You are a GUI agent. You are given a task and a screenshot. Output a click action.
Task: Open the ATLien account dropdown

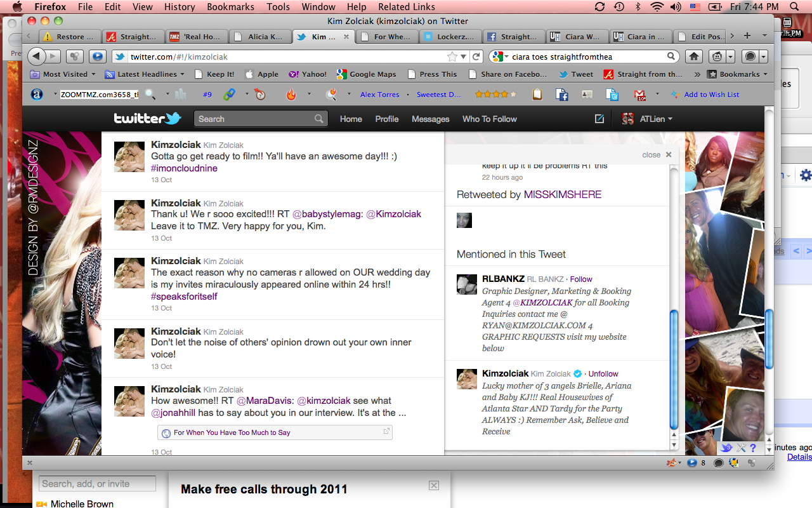tap(647, 119)
